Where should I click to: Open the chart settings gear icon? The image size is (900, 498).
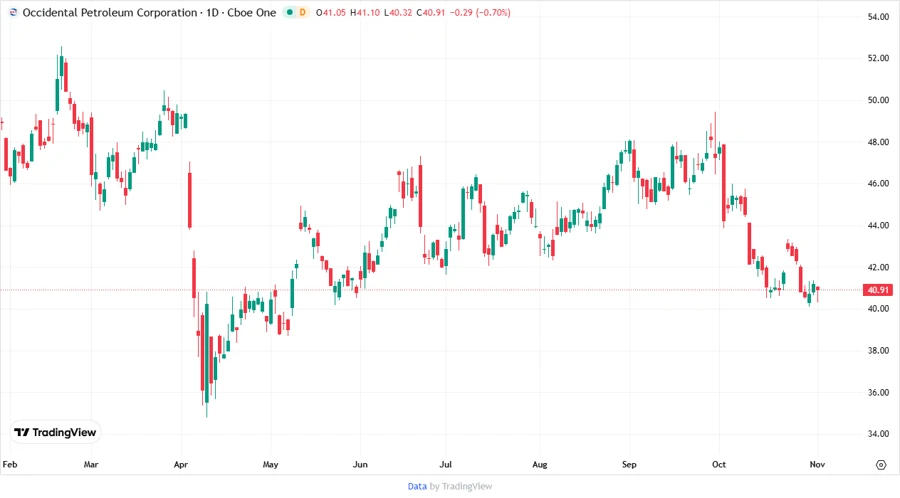pos(881,465)
